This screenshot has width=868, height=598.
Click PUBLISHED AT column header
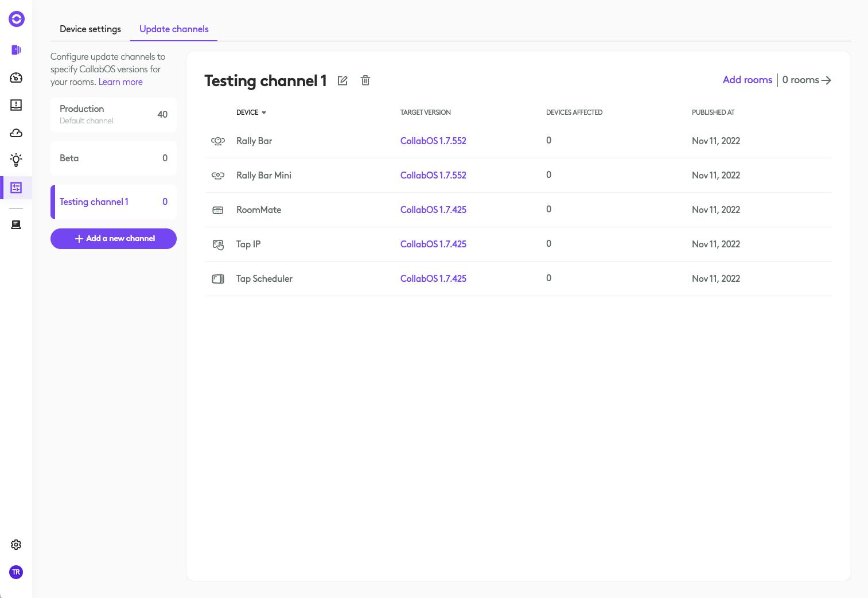click(713, 112)
